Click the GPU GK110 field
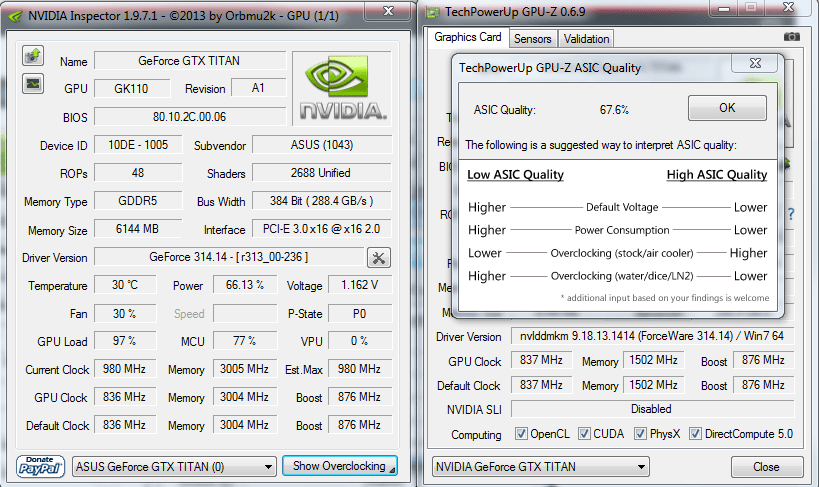Image resolution: width=819 pixels, height=487 pixels. [132, 88]
